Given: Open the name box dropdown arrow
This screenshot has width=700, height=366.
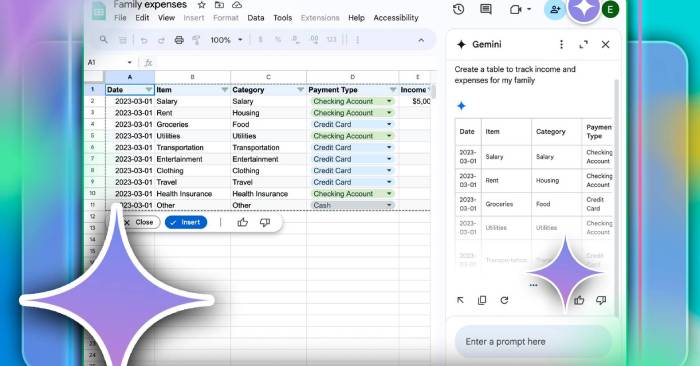Looking at the screenshot, I should (129, 62).
